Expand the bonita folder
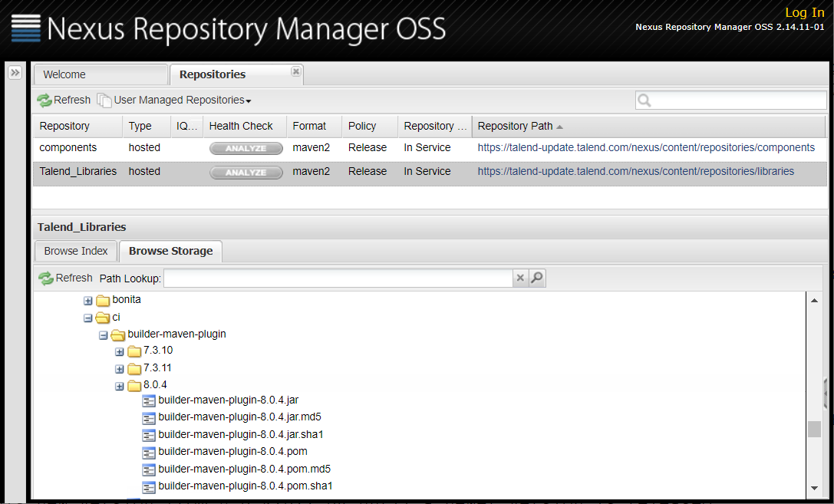834x504 pixels. coord(88,301)
